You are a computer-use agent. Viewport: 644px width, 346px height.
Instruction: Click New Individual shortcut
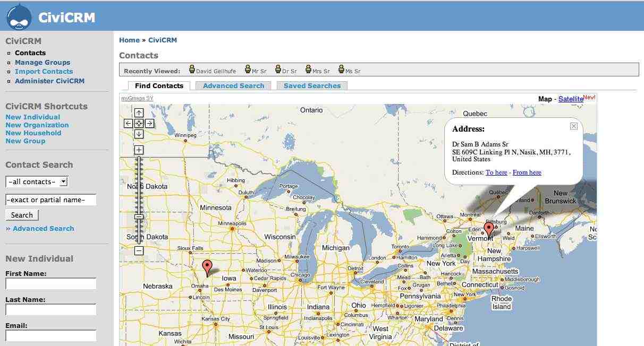[33, 117]
